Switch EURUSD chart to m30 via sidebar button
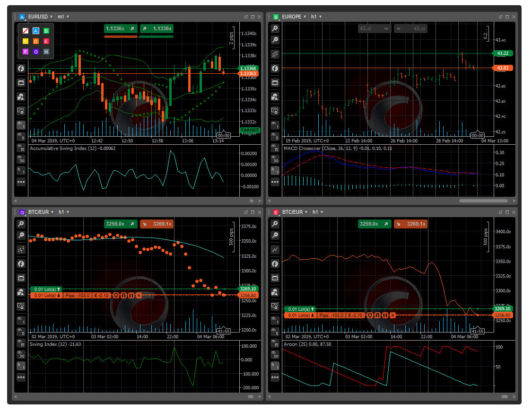Viewport: 532px width, 412px height. coord(21,159)
